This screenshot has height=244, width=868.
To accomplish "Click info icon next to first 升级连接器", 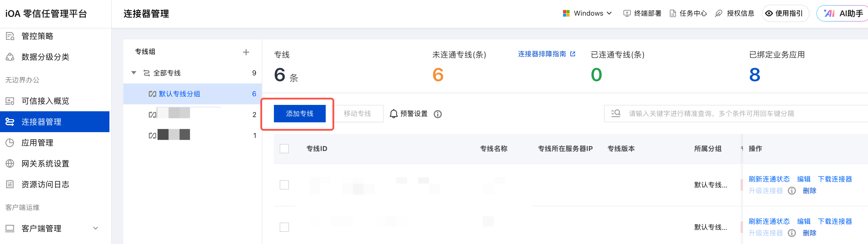I will click(x=792, y=191).
